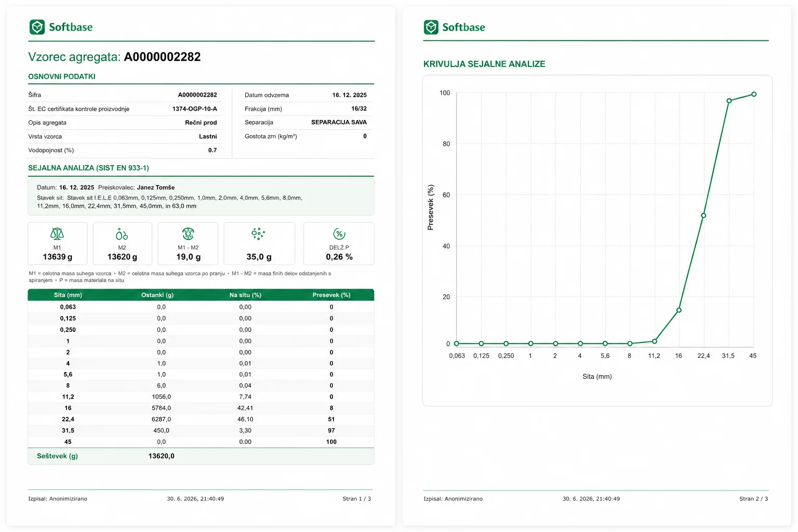Click the Seštevek (g) total row
The width and height of the screenshot is (798, 532).
(201, 456)
